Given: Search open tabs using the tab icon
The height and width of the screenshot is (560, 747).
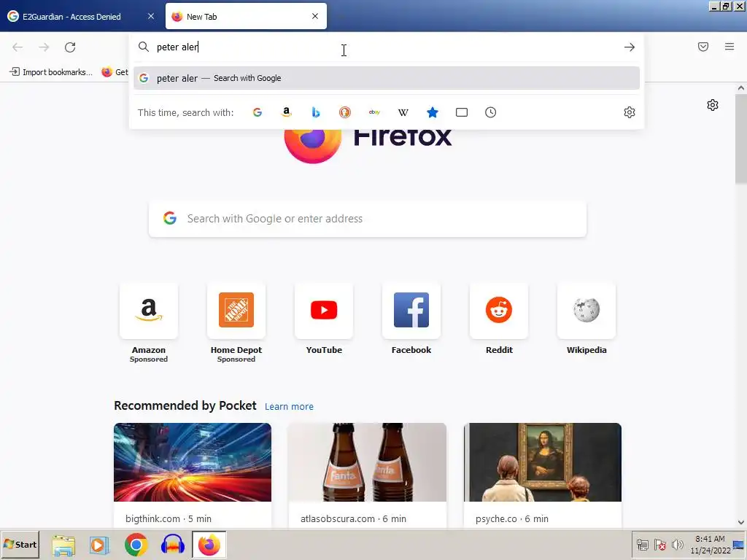Looking at the screenshot, I should [x=462, y=112].
